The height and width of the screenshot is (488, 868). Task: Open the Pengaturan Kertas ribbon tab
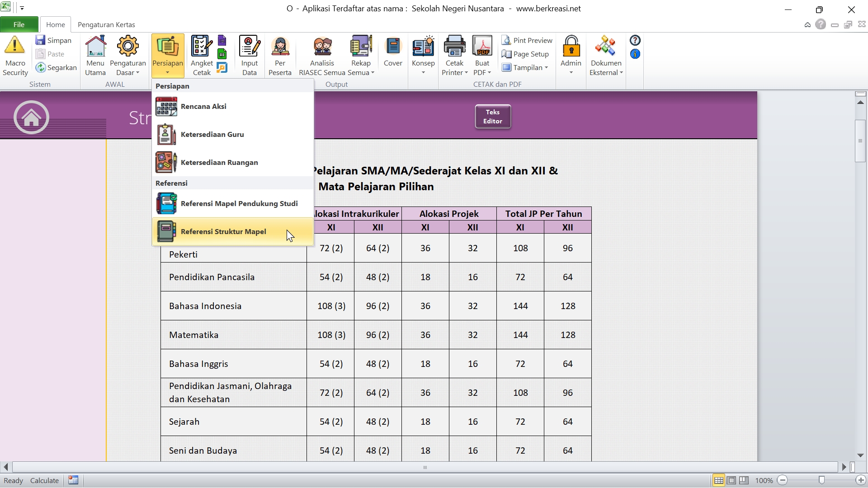point(106,25)
